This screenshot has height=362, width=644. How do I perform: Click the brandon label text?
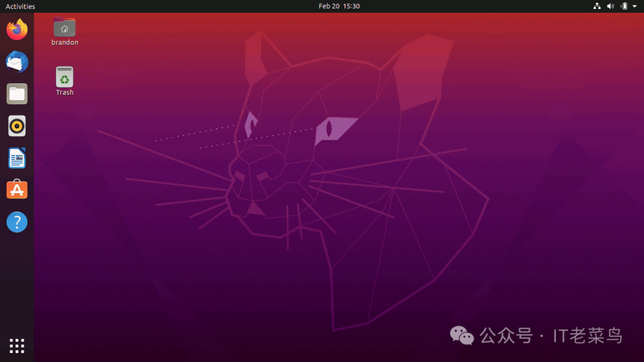(64, 42)
